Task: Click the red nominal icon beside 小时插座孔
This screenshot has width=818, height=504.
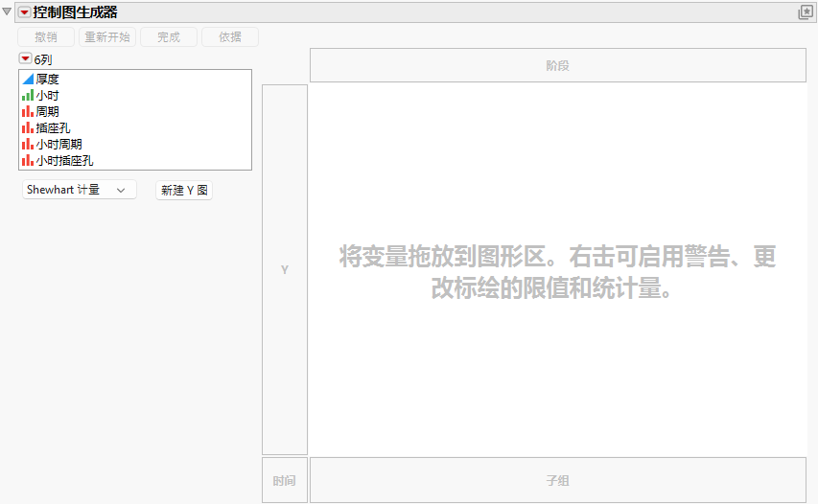Action: (x=28, y=161)
